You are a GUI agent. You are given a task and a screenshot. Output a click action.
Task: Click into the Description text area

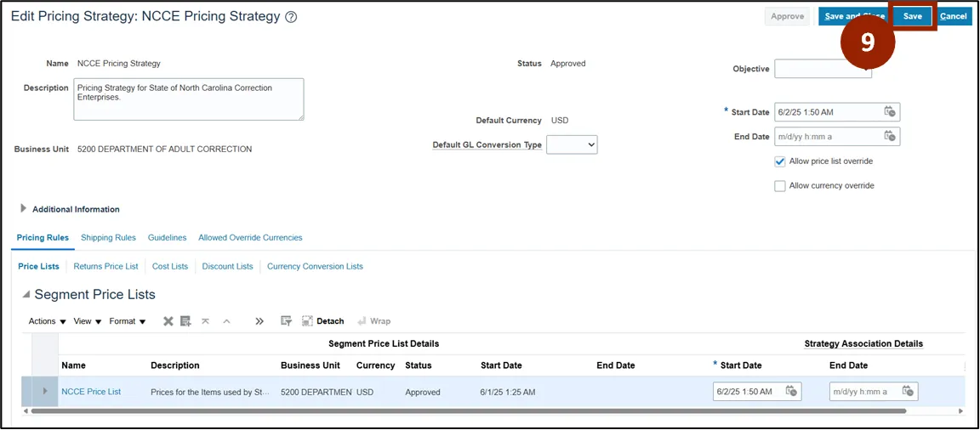tap(189, 99)
